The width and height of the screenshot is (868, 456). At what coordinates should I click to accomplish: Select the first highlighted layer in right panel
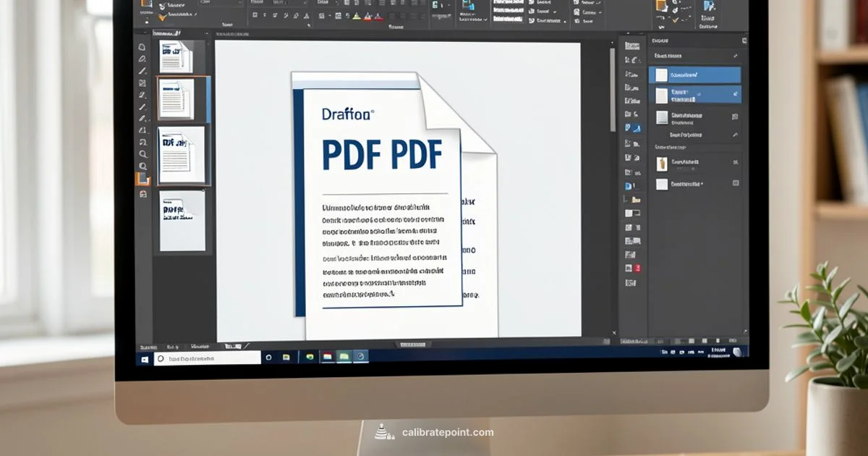click(694, 75)
